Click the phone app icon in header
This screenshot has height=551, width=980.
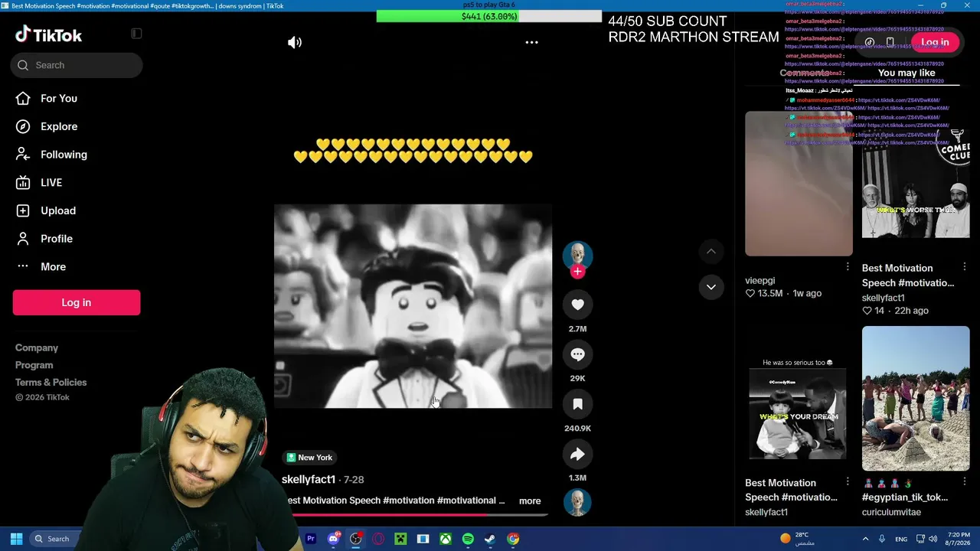pos(890,42)
